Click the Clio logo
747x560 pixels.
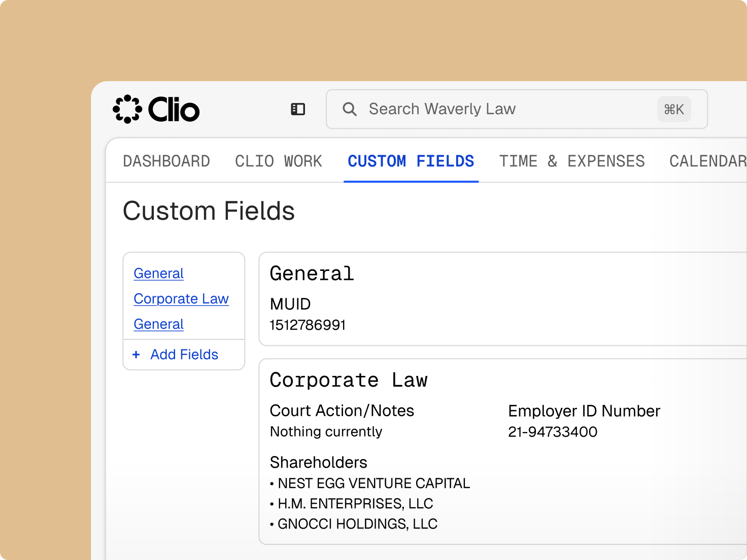point(156,109)
